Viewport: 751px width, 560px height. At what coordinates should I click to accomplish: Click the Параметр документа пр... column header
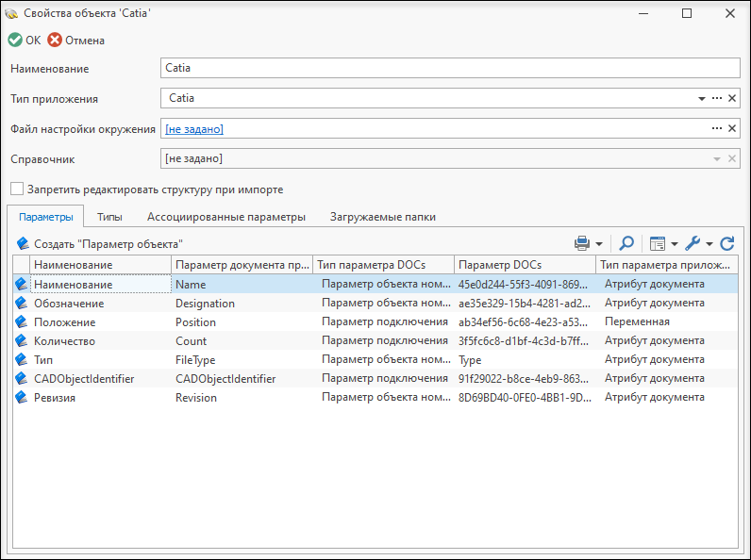point(242,265)
